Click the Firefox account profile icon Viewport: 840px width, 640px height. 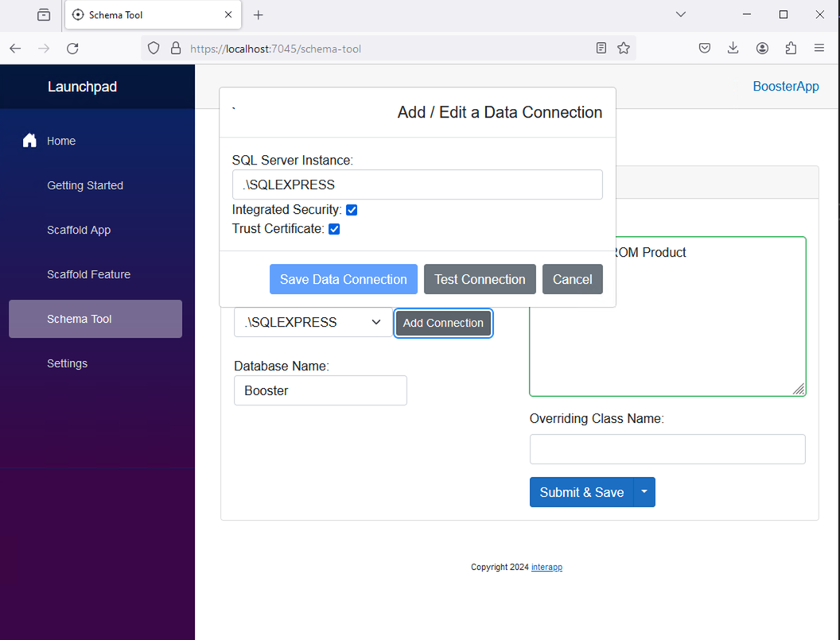click(762, 48)
